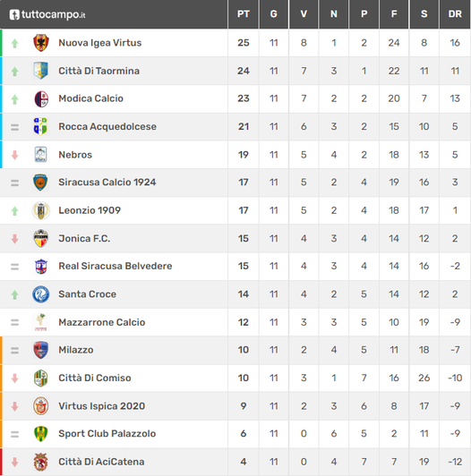471x476 pixels.
Task: Open Mazzarrone Calcio team link
Action: [x=102, y=322]
